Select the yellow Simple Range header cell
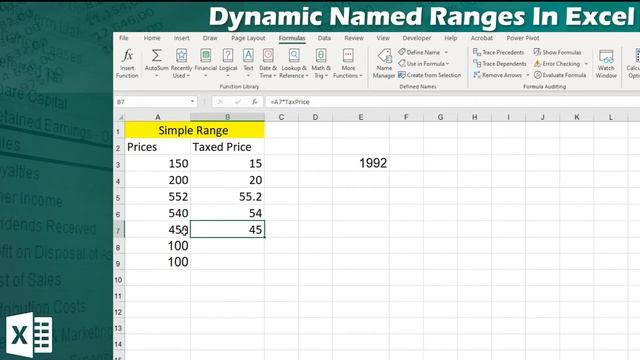Screen dimensions: 640x360 [x=195, y=131]
